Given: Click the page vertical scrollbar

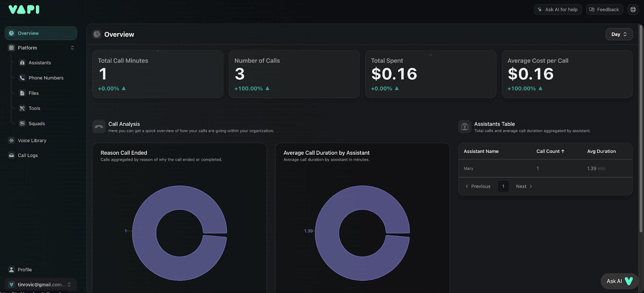Looking at the screenshot, I should (x=641, y=129).
